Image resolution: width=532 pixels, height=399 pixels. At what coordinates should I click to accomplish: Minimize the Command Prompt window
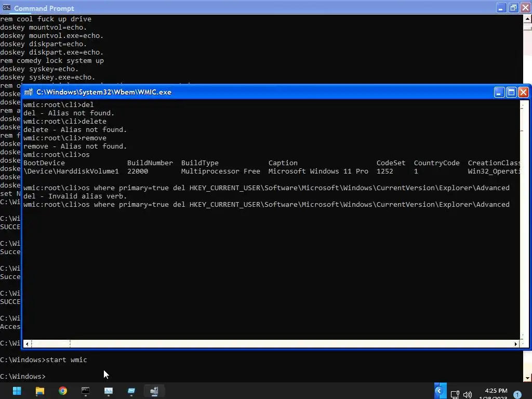[501, 8]
